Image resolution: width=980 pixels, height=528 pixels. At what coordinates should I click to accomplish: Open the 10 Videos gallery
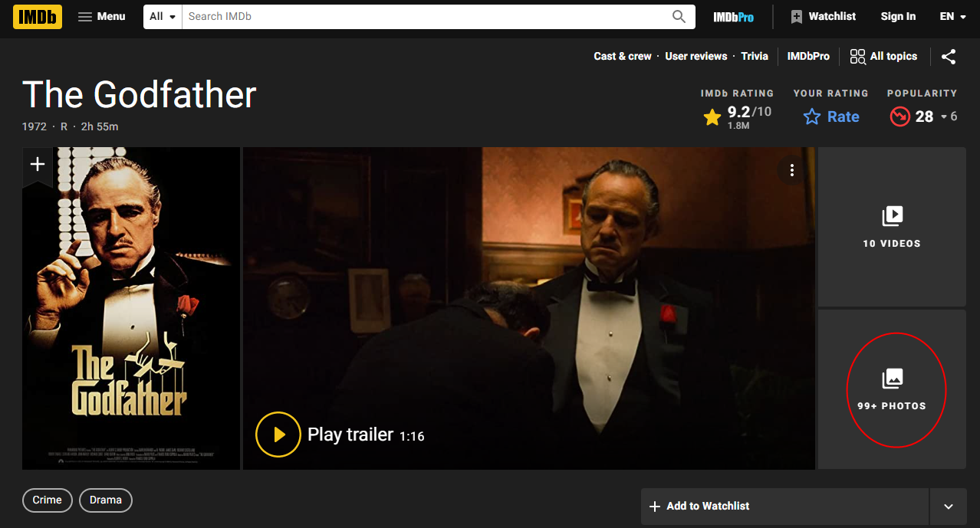[x=892, y=227]
